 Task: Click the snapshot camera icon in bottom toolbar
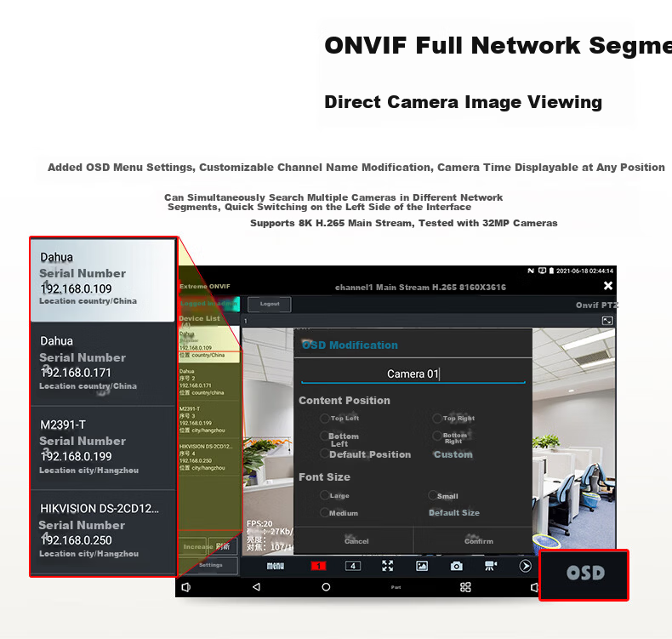(x=457, y=566)
